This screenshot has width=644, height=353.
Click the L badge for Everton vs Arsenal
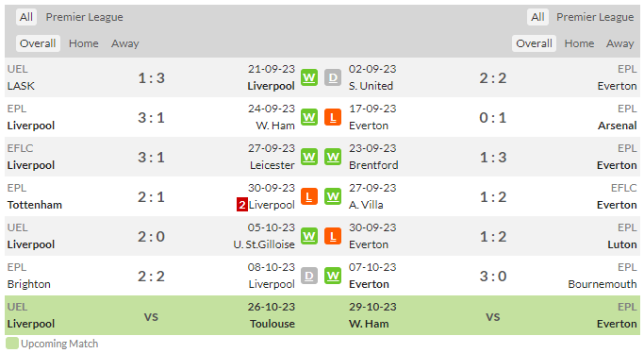click(333, 118)
